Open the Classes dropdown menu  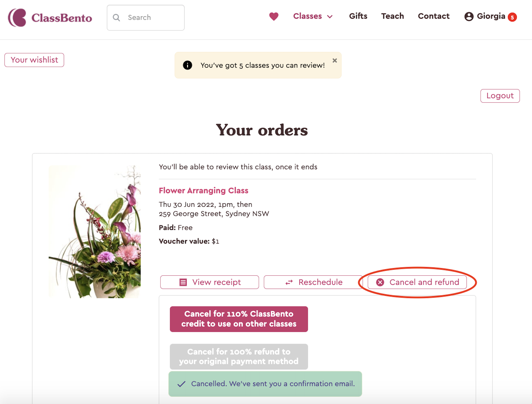pos(313,16)
